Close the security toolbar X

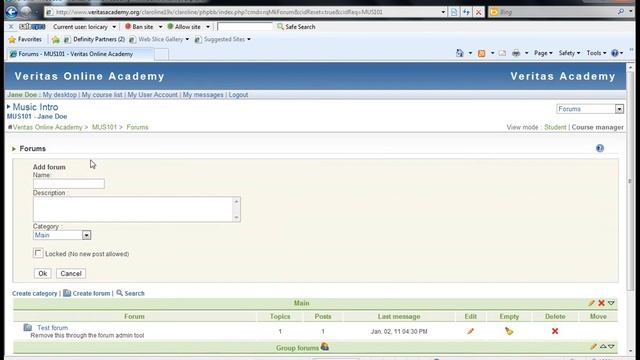coord(11,27)
